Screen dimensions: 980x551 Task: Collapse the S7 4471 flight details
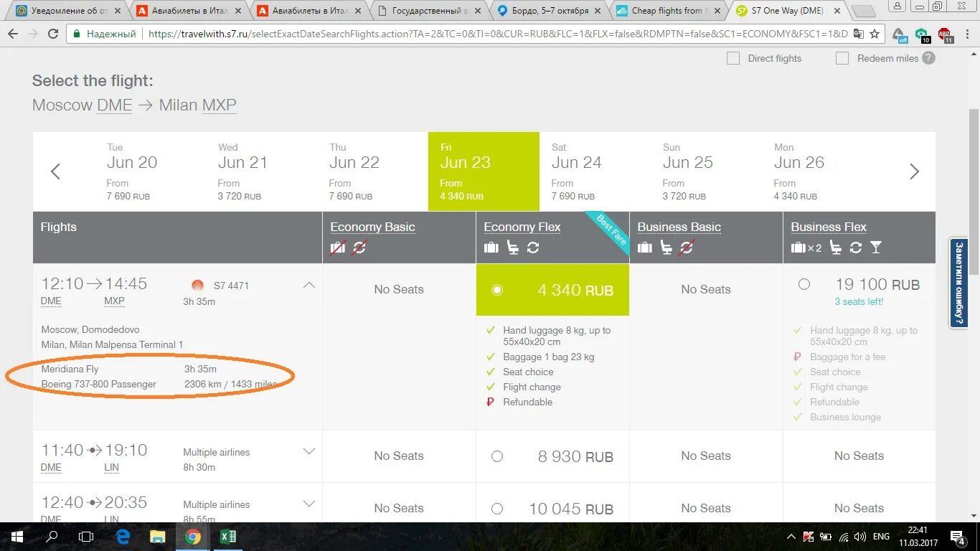[x=309, y=285]
